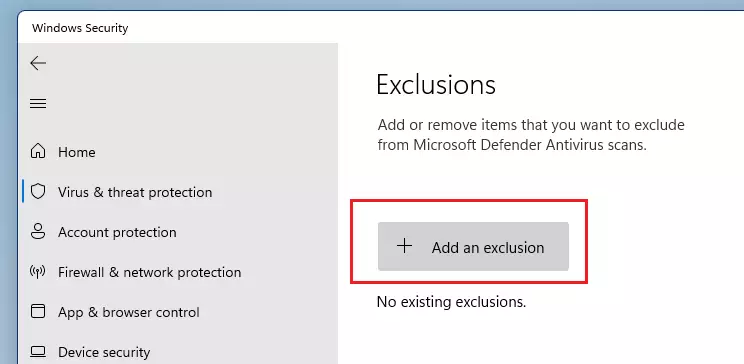Click the Device security laptop icon
This screenshot has height=364, width=744.
[x=38, y=352]
